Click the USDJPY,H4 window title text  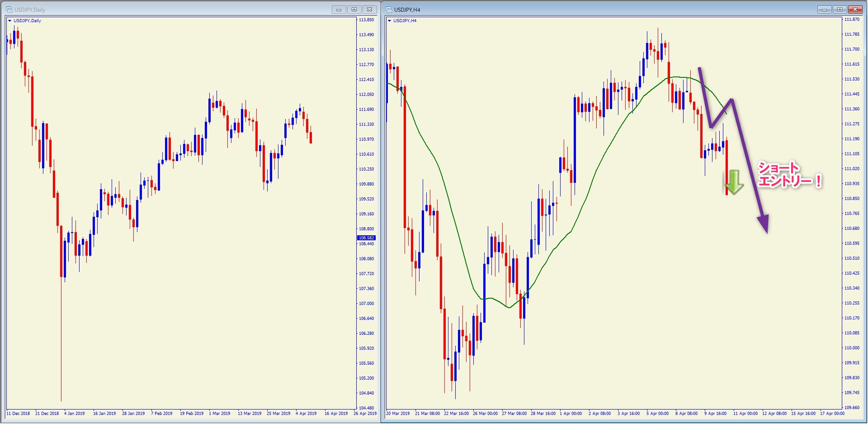407,10
